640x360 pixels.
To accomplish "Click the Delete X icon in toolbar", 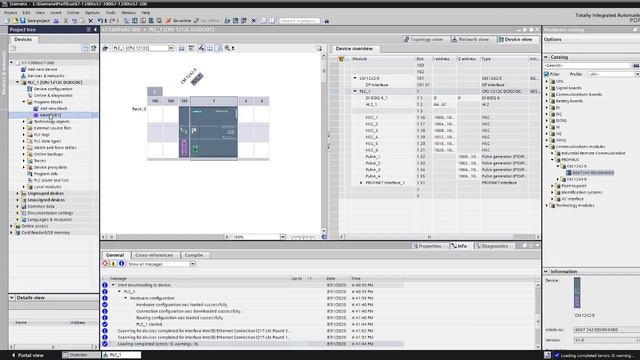I will click(91, 20).
